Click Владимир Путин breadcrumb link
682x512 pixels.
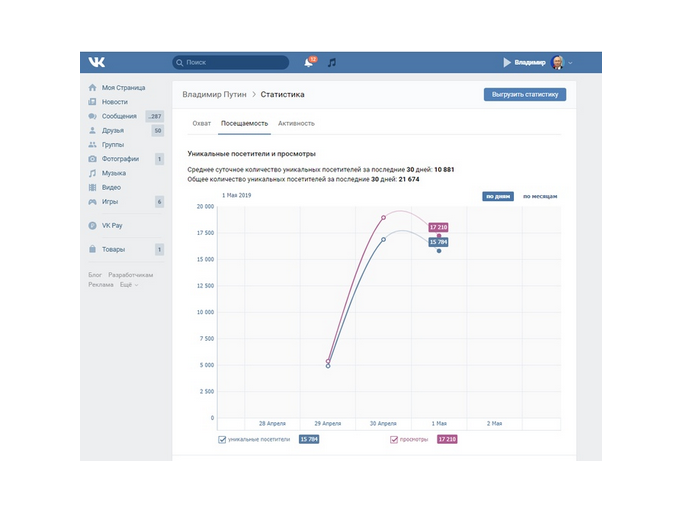click(x=214, y=94)
